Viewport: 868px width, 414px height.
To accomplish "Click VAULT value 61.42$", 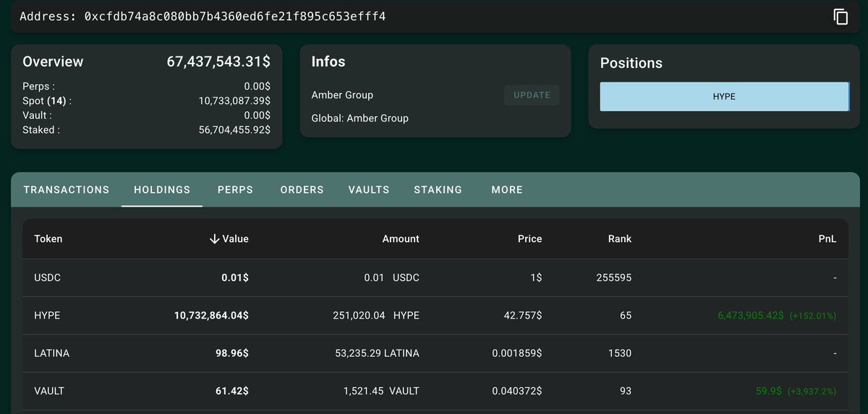I will click(231, 391).
